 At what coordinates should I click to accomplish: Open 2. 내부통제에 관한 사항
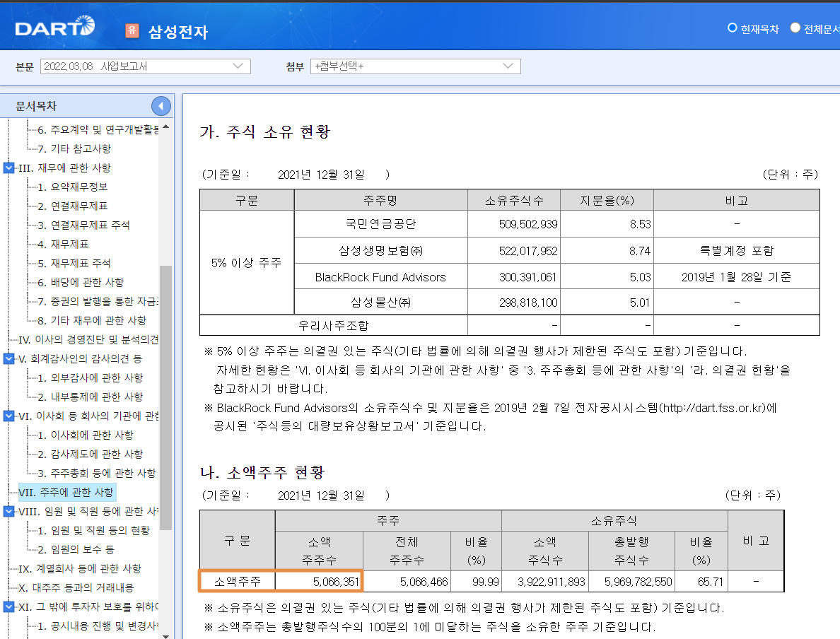pos(90,397)
